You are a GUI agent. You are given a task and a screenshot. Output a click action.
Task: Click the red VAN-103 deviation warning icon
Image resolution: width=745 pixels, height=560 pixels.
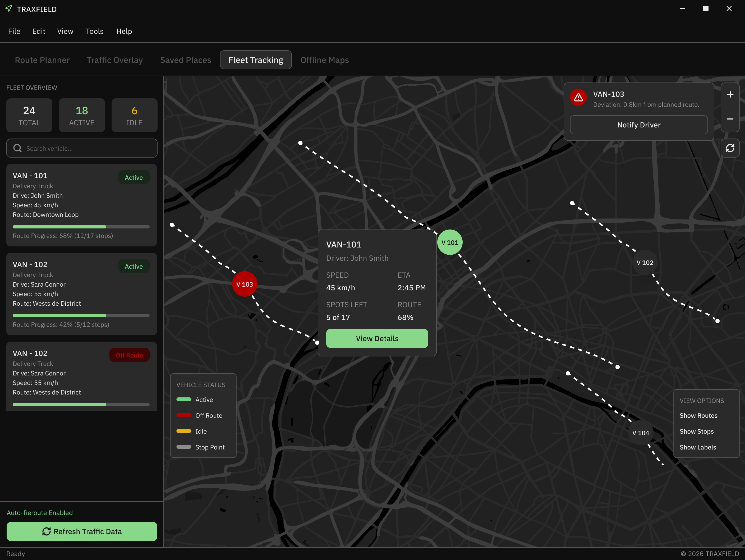[578, 98]
